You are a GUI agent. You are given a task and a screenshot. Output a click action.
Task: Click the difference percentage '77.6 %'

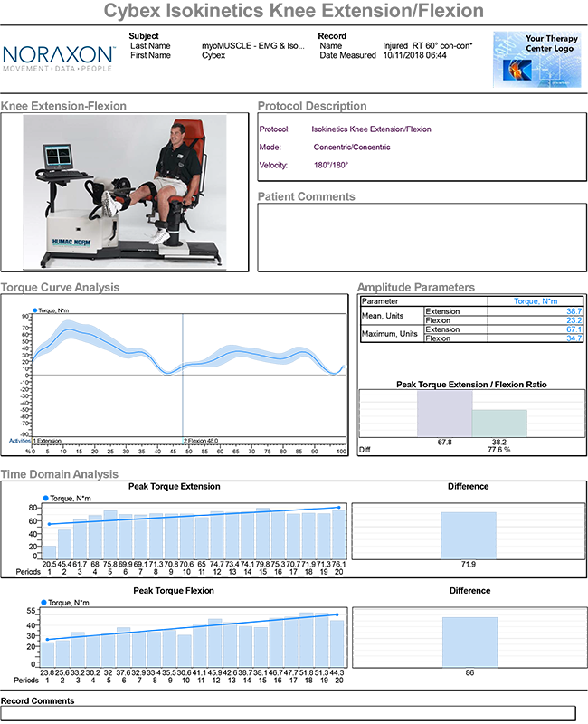pyautogui.click(x=499, y=450)
